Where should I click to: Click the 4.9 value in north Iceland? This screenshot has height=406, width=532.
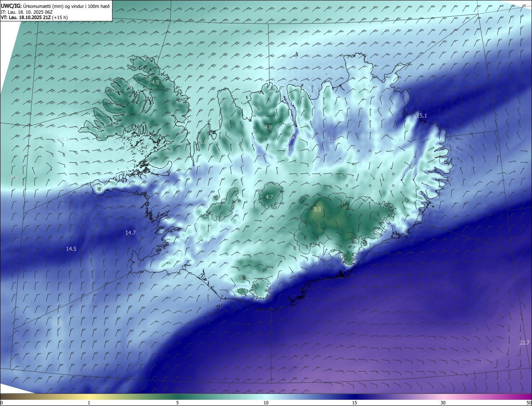(x=268, y=127)
